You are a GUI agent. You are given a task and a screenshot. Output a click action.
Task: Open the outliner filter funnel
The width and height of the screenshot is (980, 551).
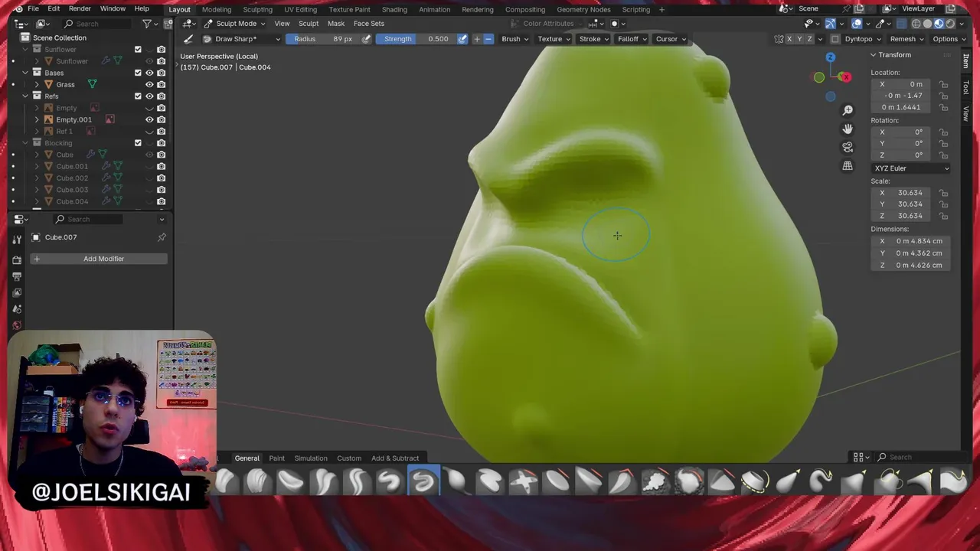point(147,24)
